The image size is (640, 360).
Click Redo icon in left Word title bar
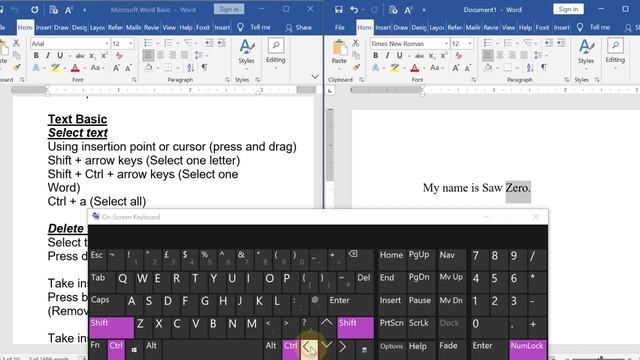point(35,9)
